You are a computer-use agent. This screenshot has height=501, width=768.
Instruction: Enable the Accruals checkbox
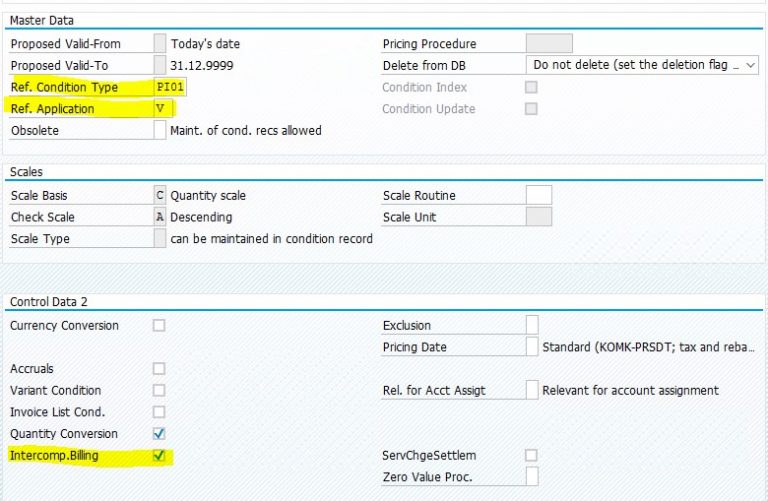(159, 369)
